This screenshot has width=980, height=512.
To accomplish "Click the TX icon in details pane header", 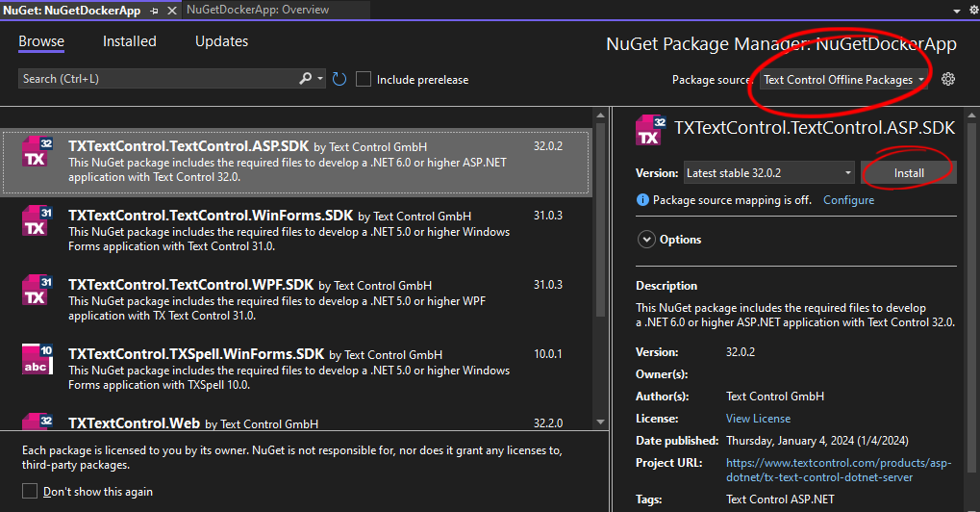I will pos(651,130).
